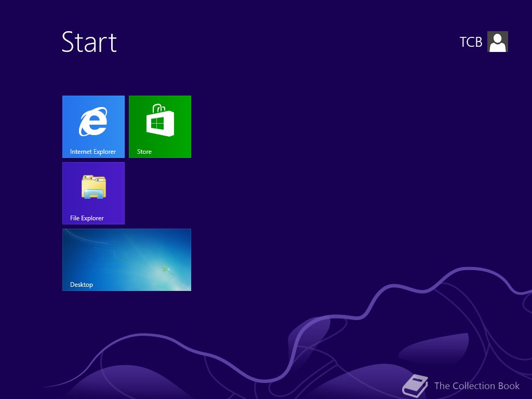
Task: Click the TCB user account picture
Action: coord(497,42)
